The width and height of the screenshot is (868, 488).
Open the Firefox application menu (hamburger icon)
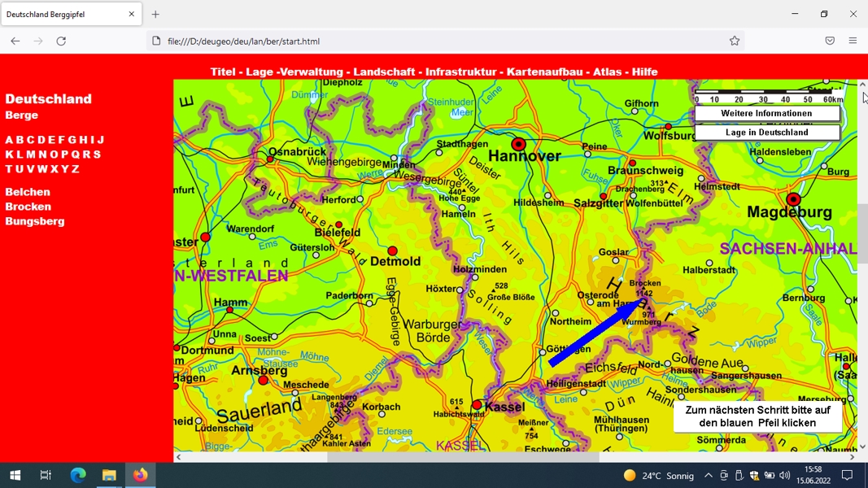coord(853,41)
